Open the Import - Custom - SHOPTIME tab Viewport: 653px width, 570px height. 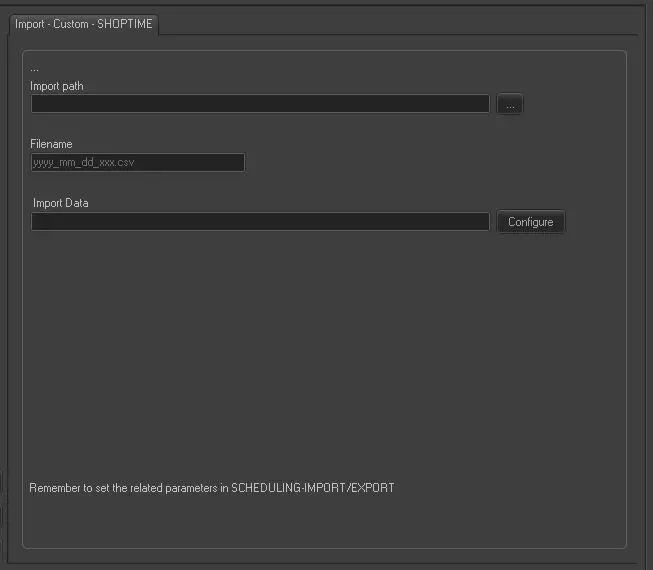click(84, 24)
